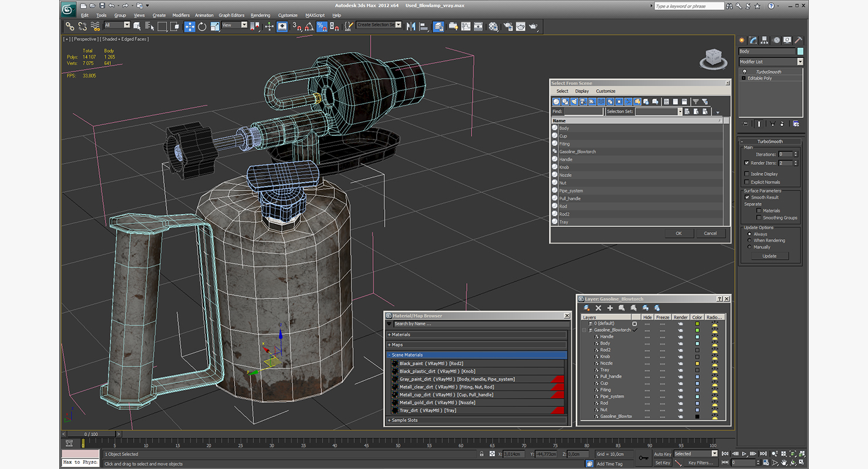Image resolution: width=868 pixels, height=469 pixels.
Task: Toggle the Smooth Result checkbox
Action: 747,198
